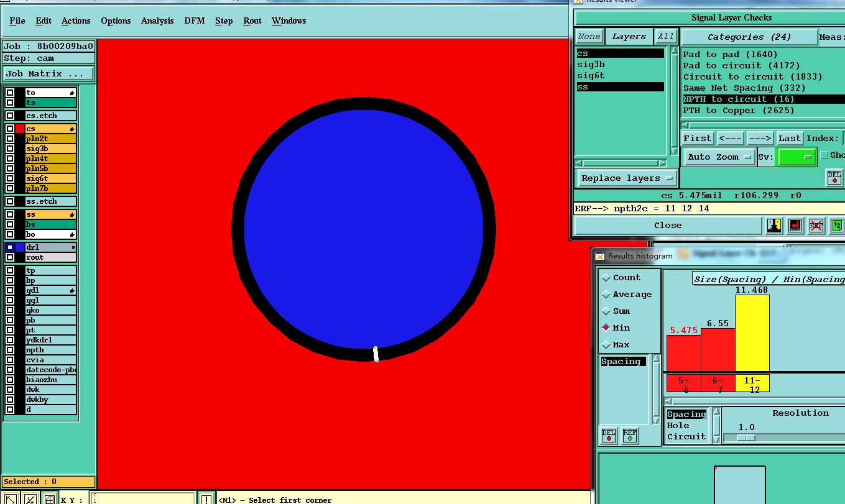Image resolution: width=845 pixels, height=504 pixels.
Task: Click the Last result button
Action: (x=790, y=138)
